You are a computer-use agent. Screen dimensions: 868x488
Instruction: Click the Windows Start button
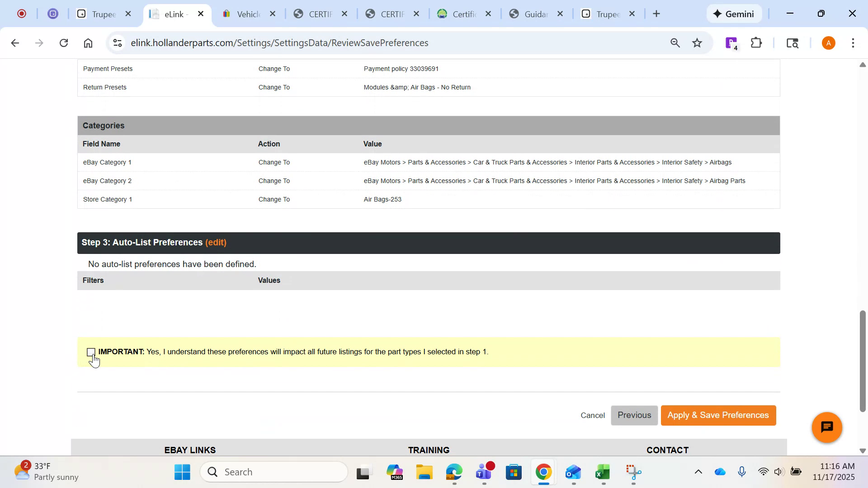coord(182,472)
